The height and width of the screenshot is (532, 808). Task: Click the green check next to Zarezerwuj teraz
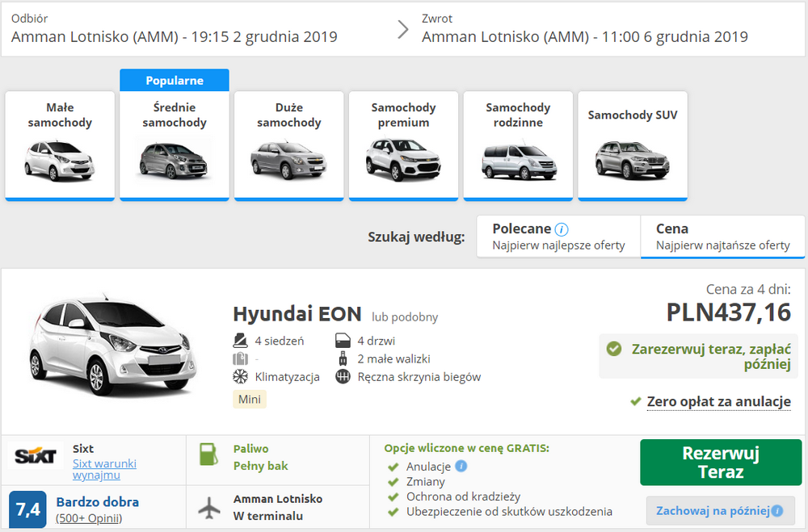pyautogui.click(x=614, y=350)
